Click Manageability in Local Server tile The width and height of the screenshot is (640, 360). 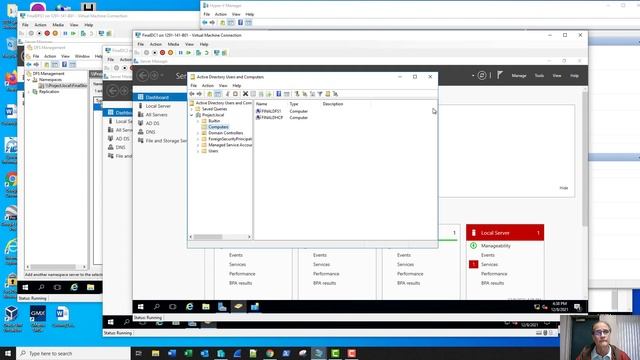click(496, 246)
